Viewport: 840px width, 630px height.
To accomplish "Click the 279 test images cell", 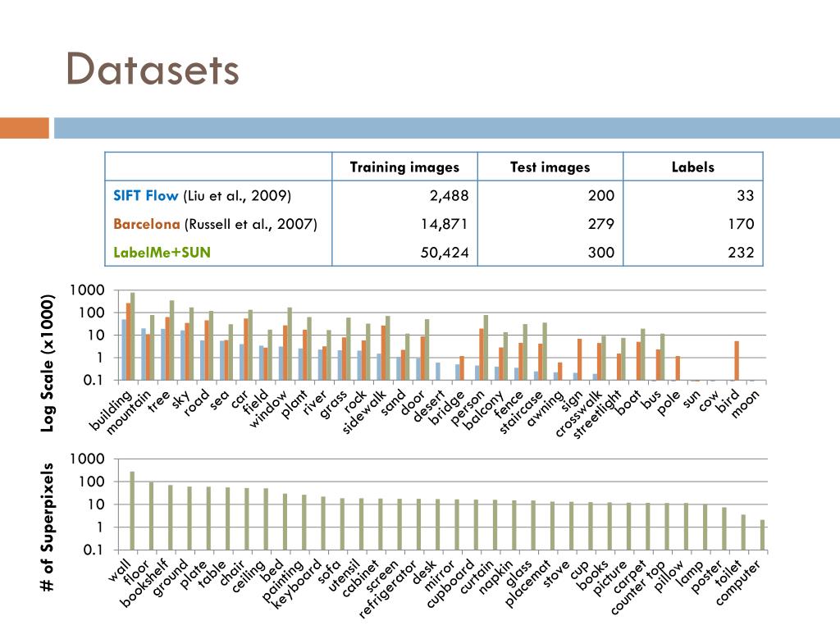I will (x=601, y=224).
